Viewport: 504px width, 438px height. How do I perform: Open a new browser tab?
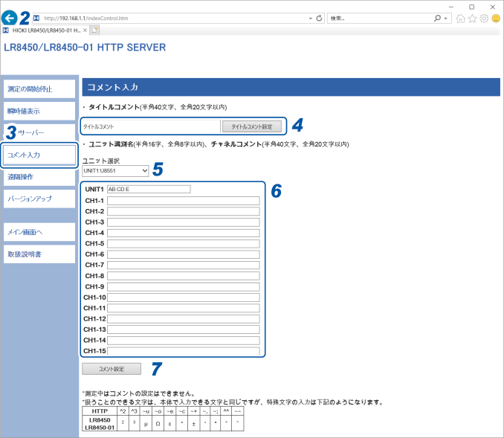click(x=94, y=30)
